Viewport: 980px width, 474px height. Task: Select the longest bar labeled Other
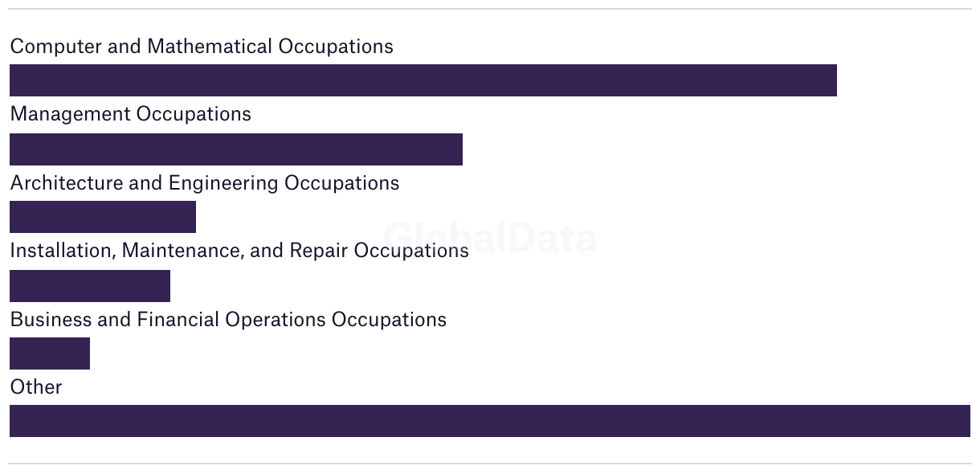coord(490,421)
